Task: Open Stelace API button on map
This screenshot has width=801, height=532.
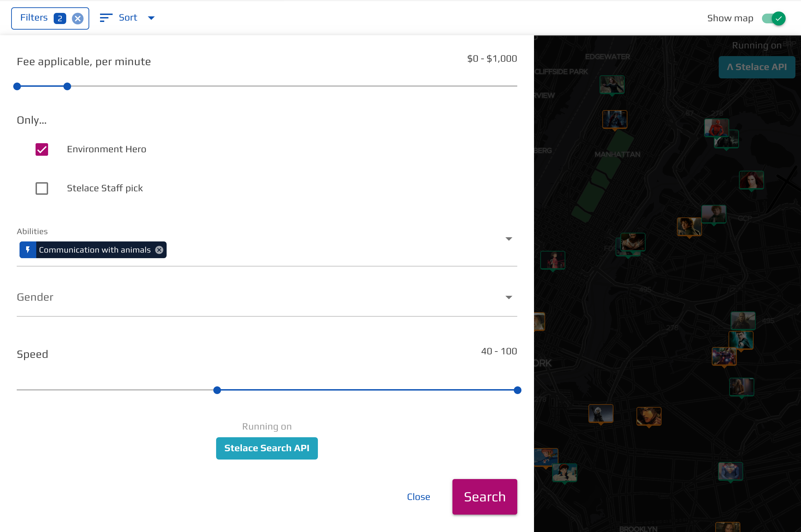Action: click(757, 67)
